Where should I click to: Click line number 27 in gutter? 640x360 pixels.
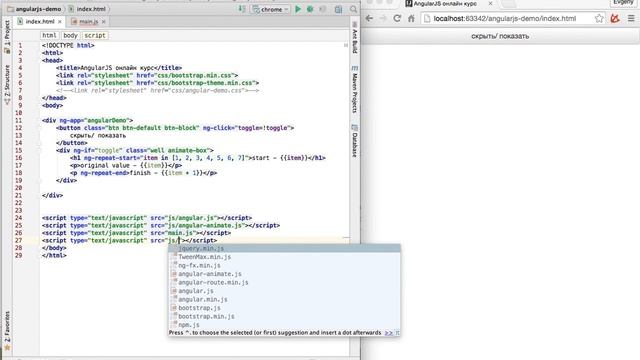18,240
